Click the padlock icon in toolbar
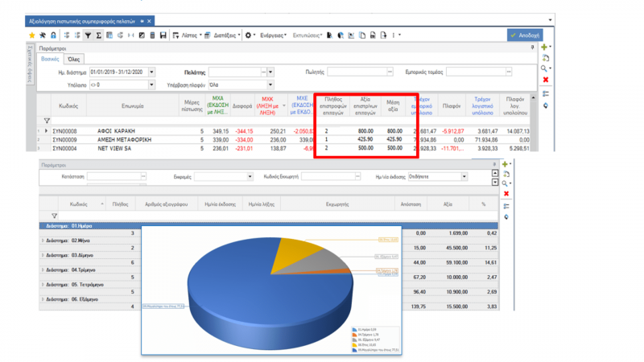 tap(53, 35)
